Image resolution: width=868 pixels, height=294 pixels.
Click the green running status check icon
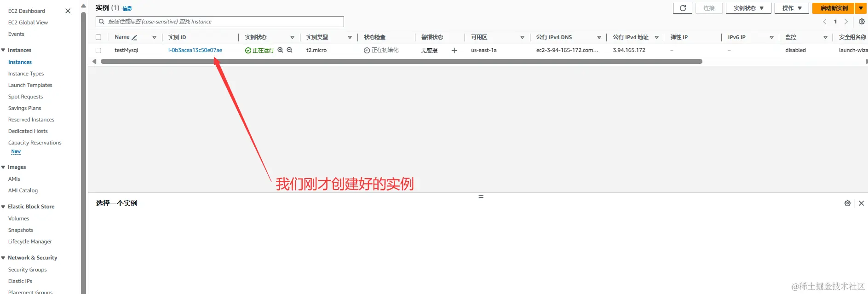[248, 51]
